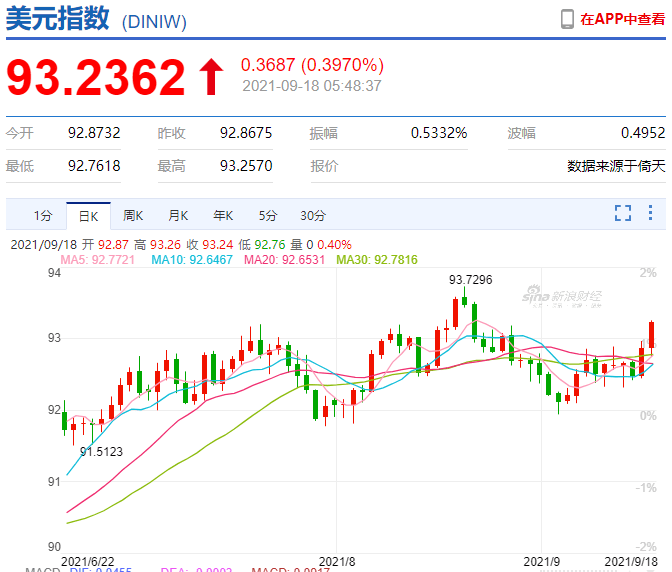Switch to the 周K chart tab

point(133,216)
